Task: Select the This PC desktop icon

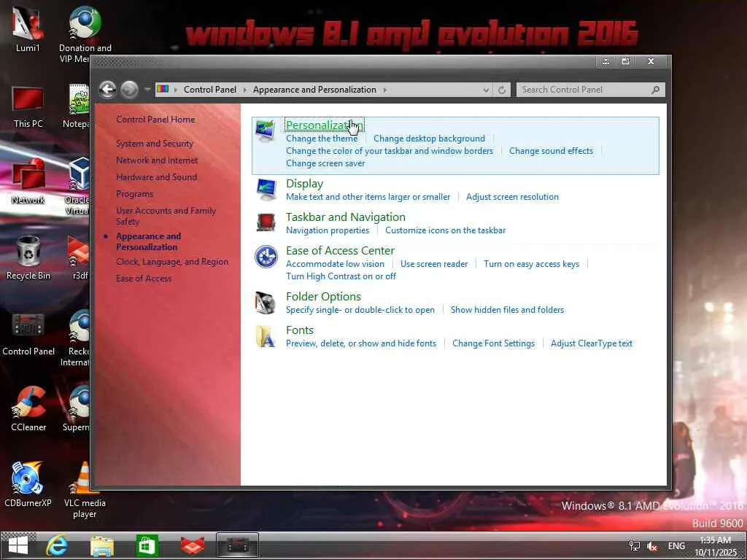Action: coord(28,106)
